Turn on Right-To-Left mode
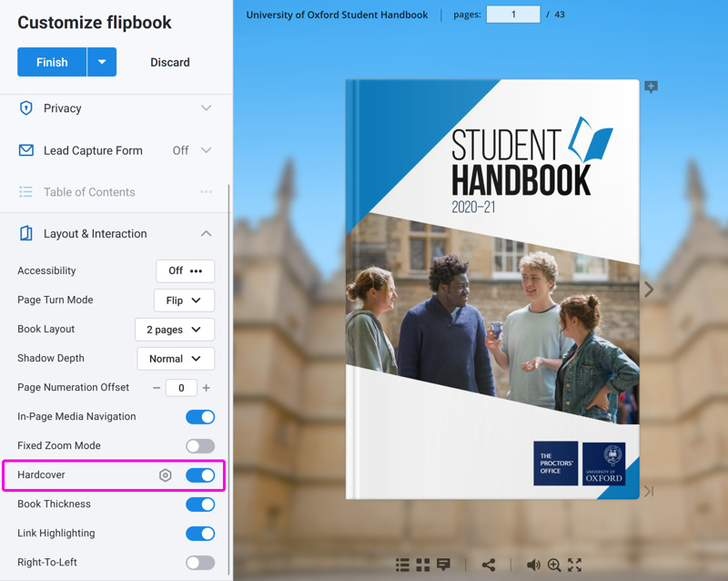728x581 pixels. [200, 563]
